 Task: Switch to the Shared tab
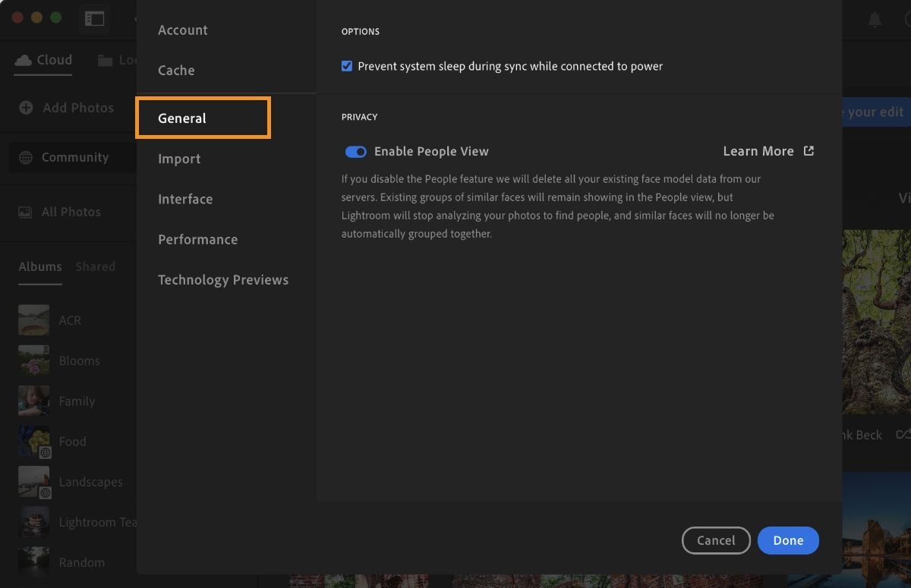[96, 267]
